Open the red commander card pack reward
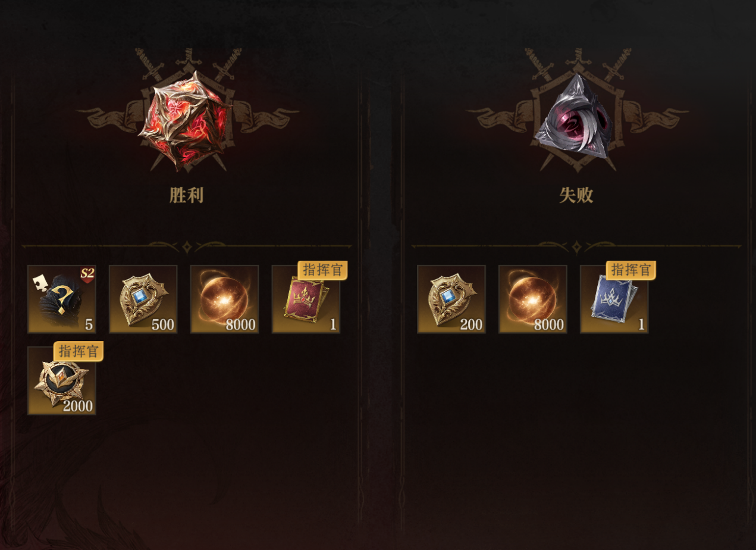 (x=306, y=299)
